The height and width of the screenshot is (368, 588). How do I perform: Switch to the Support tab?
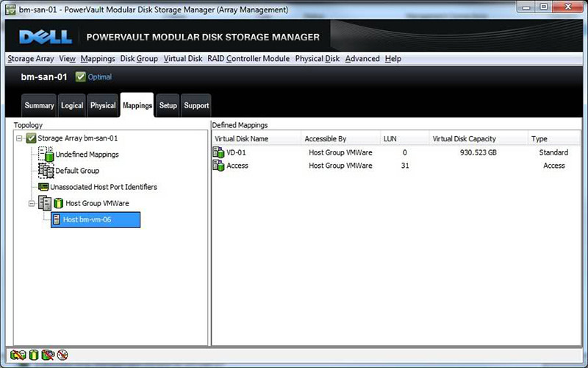click(196, 105)
